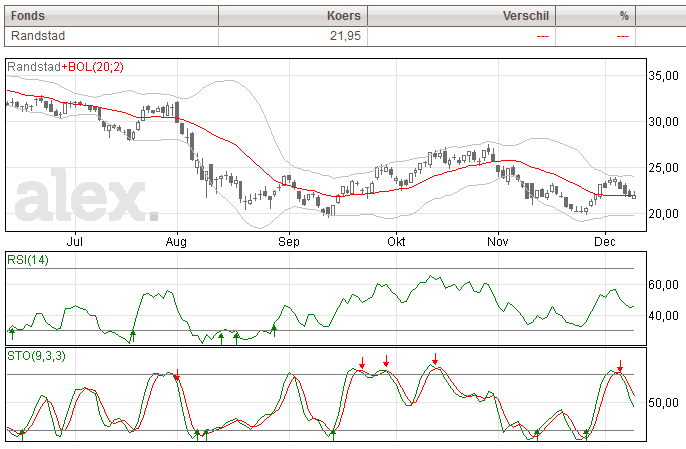
Task: Click the 35,00 price axis label
Action: [663, 76]
